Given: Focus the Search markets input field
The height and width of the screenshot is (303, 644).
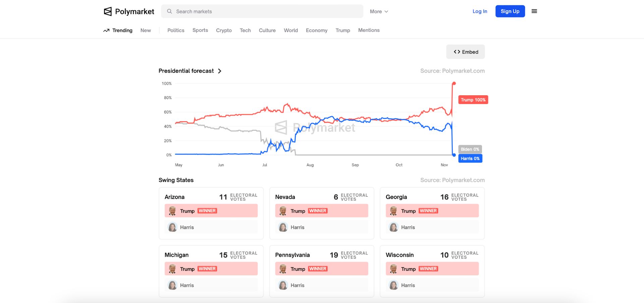Looking at the screenshot, I should (x=262, y=11).
